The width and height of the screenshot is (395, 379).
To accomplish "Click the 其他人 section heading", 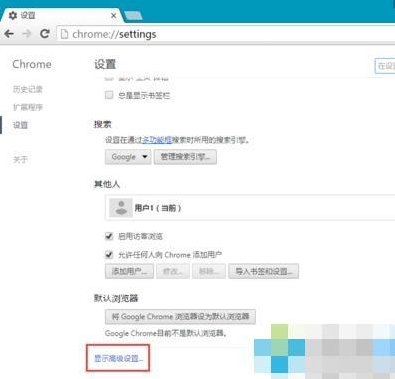I will point(107,184).
